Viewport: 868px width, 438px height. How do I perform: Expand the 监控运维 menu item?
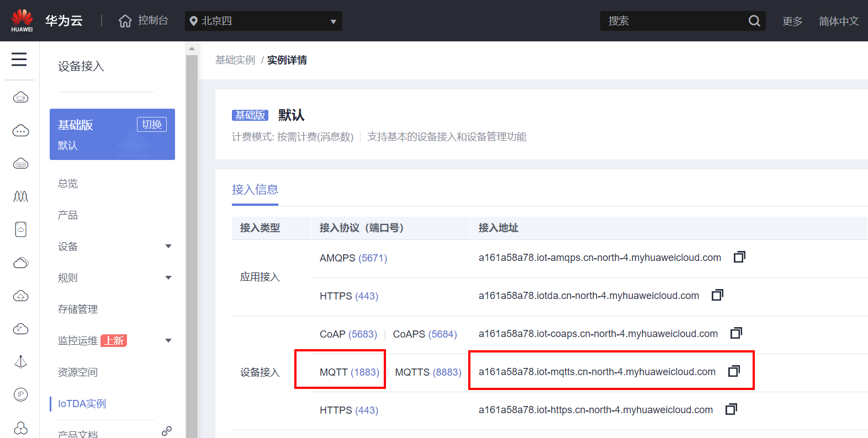(168, 341)
